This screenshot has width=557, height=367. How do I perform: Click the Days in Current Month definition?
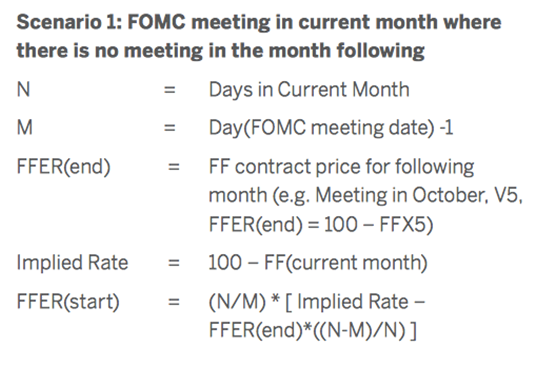[x=309, y=90]
